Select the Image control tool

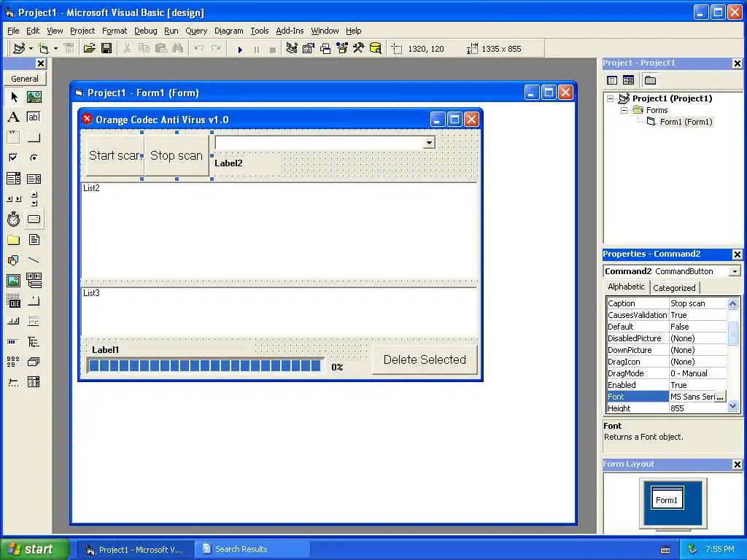tap(14, 281)
